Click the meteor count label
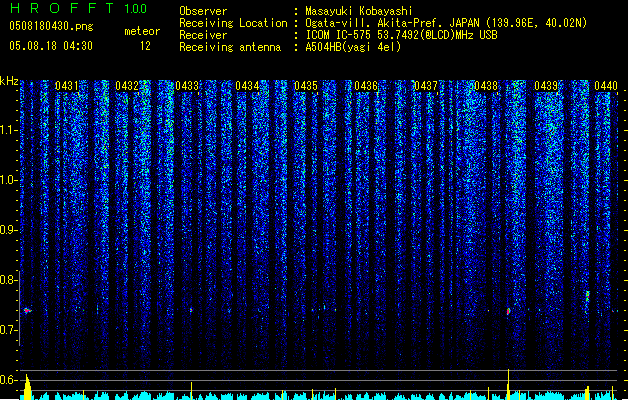Screen dimensions: 629x400 142,31
